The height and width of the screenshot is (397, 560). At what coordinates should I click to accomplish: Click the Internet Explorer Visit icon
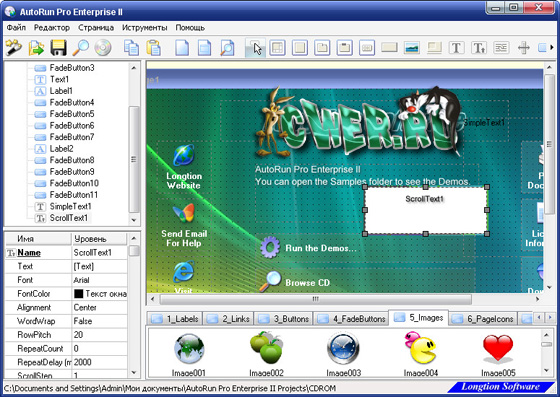[x=184, y=272]
